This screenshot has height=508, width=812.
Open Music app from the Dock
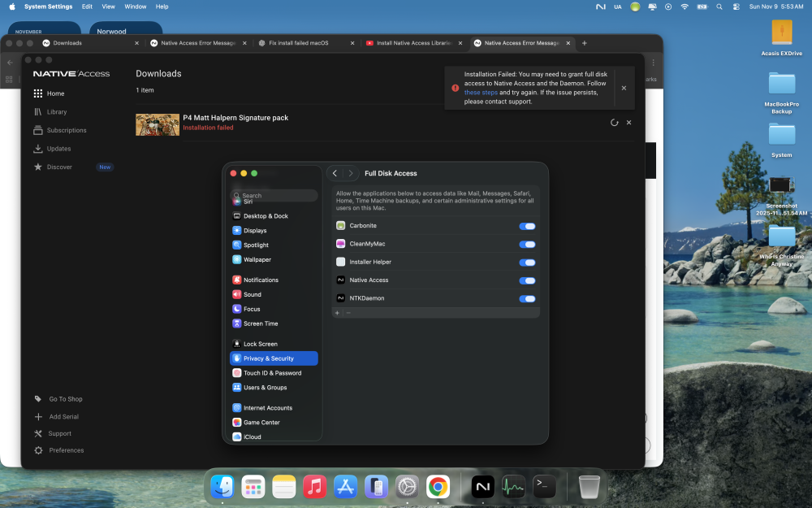pyautogui.click(x=314, y=487)
